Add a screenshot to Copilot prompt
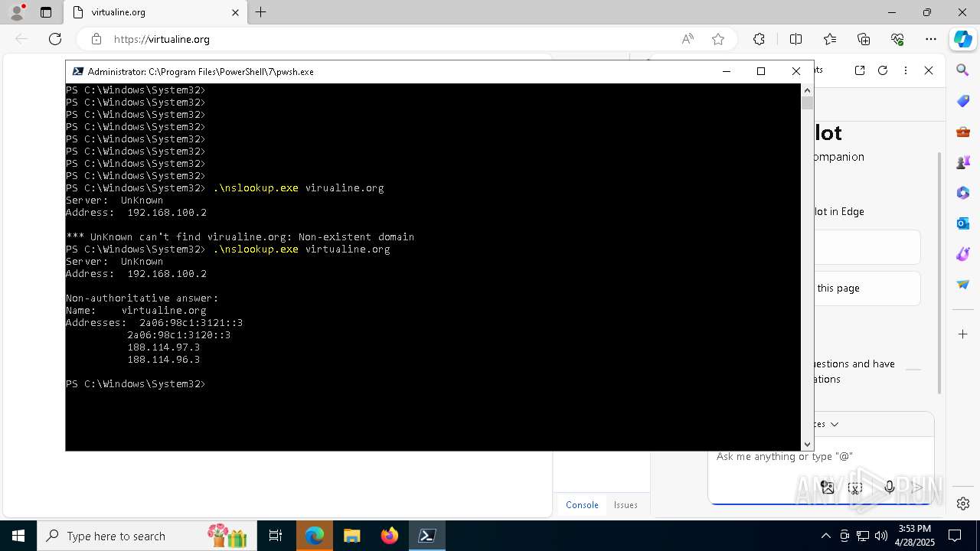Viewport: 980px width, 551px height. click(855, 487)
